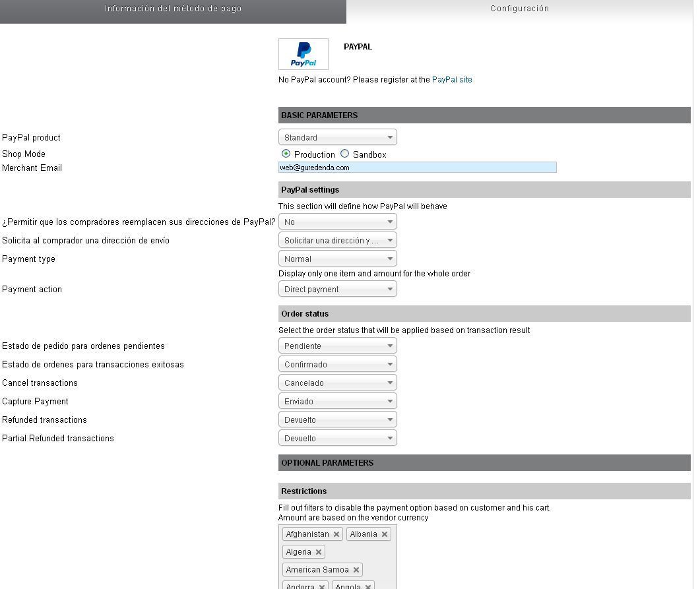Click the American Samoa country tag

click(323, 570)
